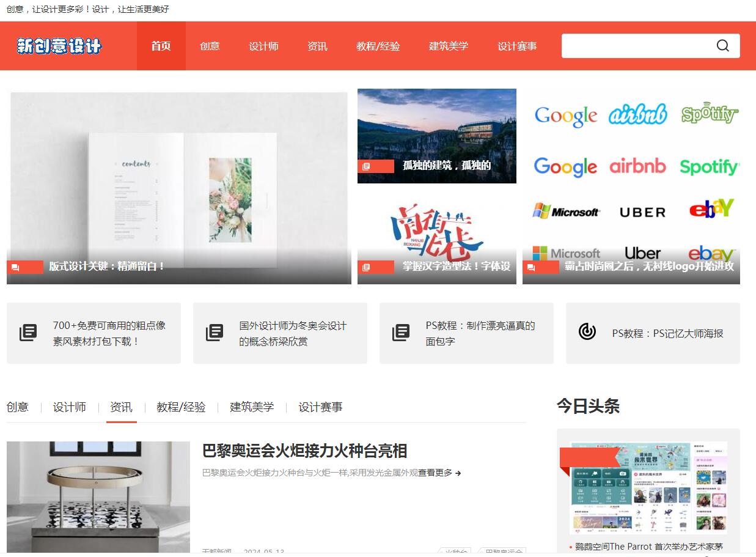The image size is (756, 557).
Task: Click the red badge icon on 孤独的建筑 card
Action: 376,166
